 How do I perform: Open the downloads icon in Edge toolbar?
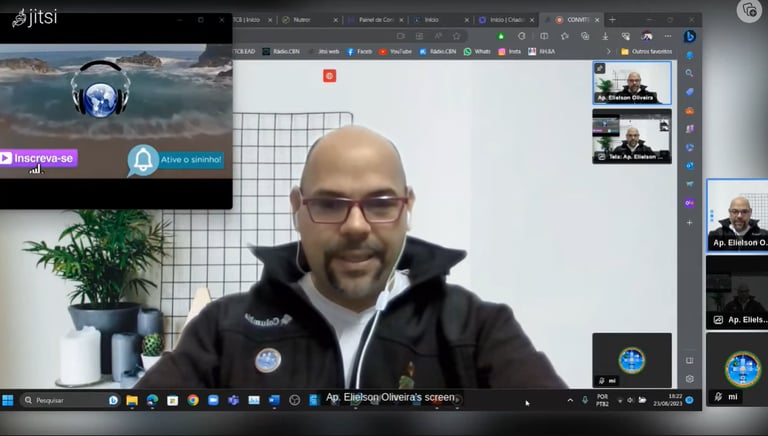[605, 36]
